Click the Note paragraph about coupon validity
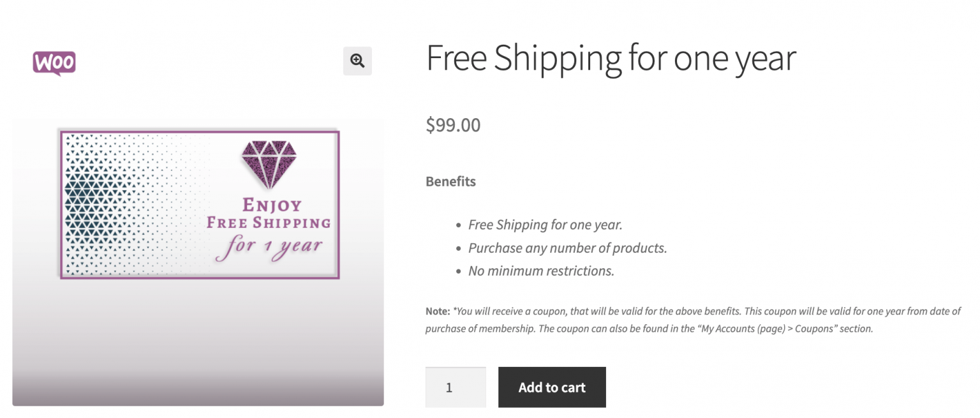Image resolution: width=980 pixels, height=418 pixels. tap(693, 320)
